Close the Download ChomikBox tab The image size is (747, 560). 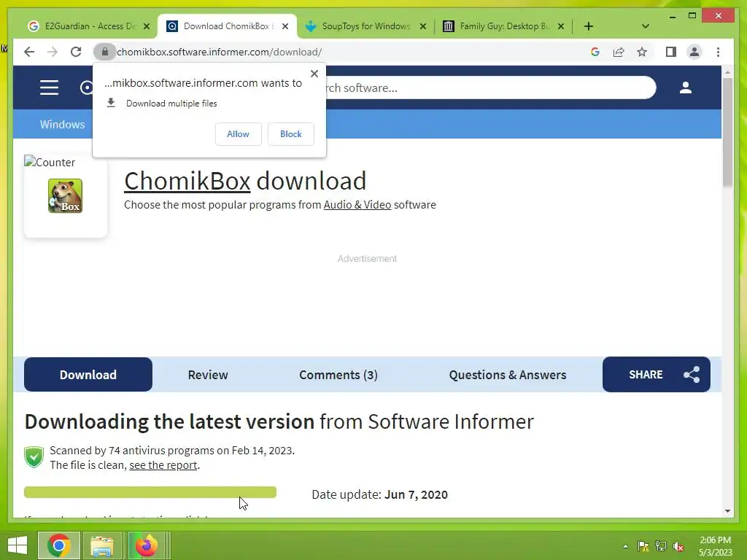point(285,26)
